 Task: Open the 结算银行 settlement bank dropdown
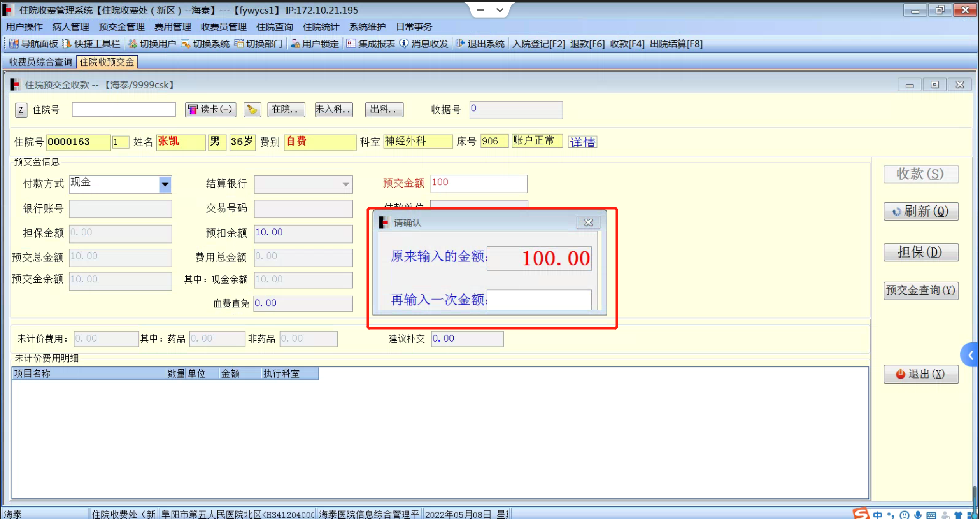click(345, 184)
